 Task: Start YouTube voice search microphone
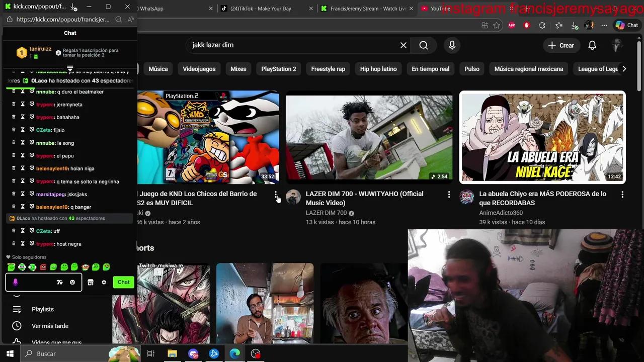click(x=452, y=45)
